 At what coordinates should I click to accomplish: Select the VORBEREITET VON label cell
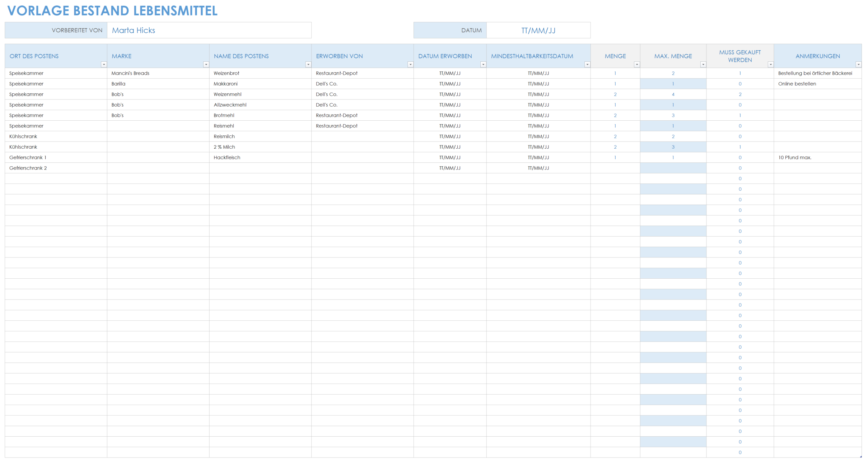pyautogui.click(x=56, y=30)
